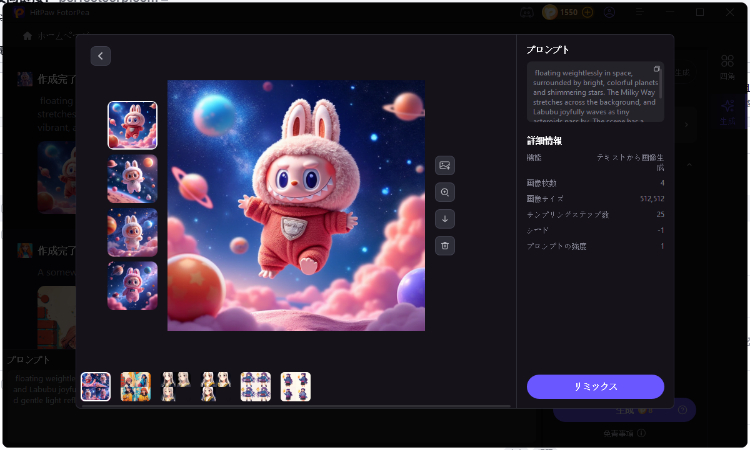Click the プロンプト heading in the dialog
This screenshot has width=750, height=450.
tap(548, 50)
